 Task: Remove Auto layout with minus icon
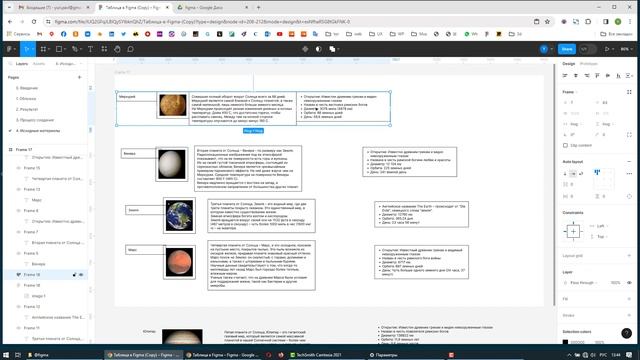tap(629, 162)
